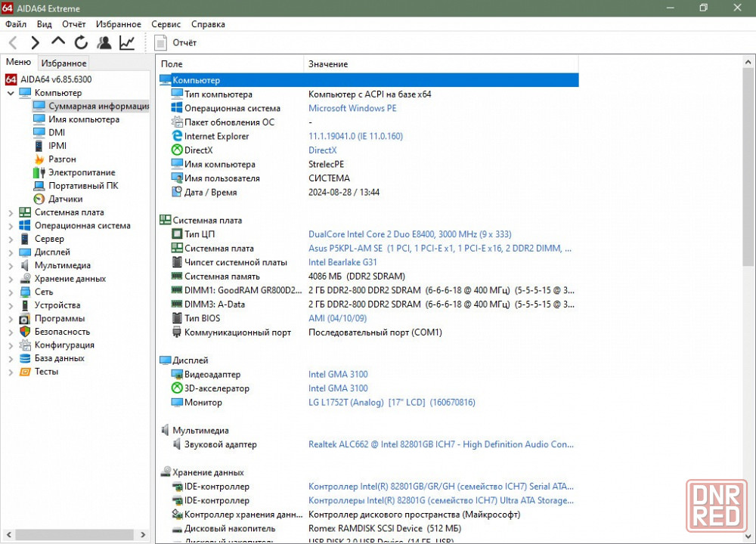Select the DMI tree item
Screen dimensions: 756x544
(57, 132)
